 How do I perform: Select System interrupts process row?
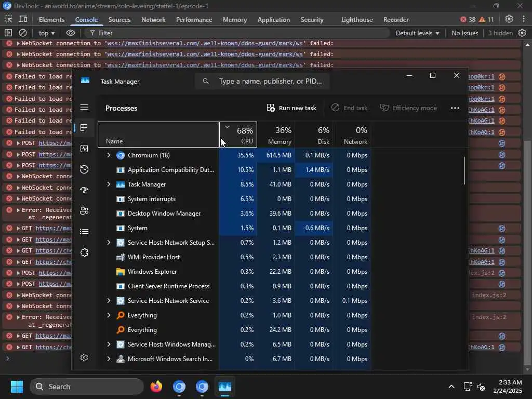(234, 199)
